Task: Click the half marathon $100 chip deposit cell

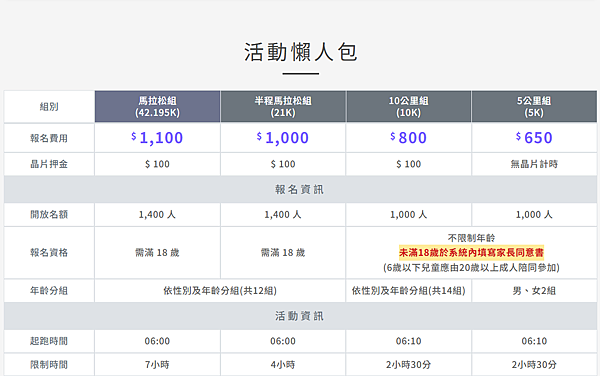Action: tap(283, 164)
